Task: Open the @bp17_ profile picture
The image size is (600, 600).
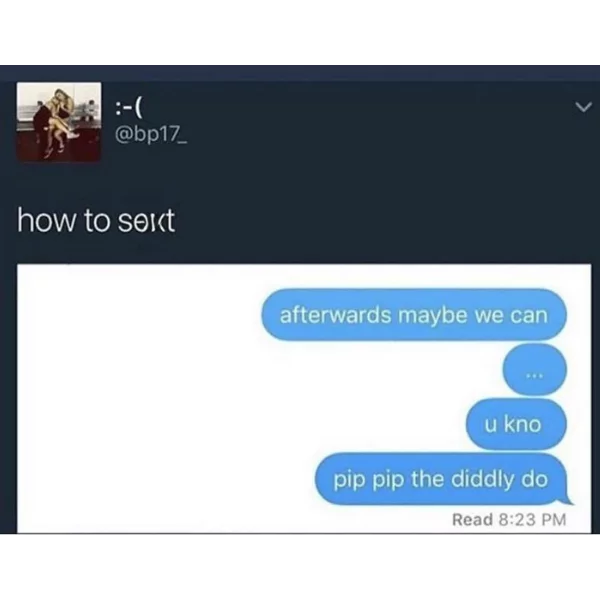Action: pyautogui.click(x=59, y=122)
